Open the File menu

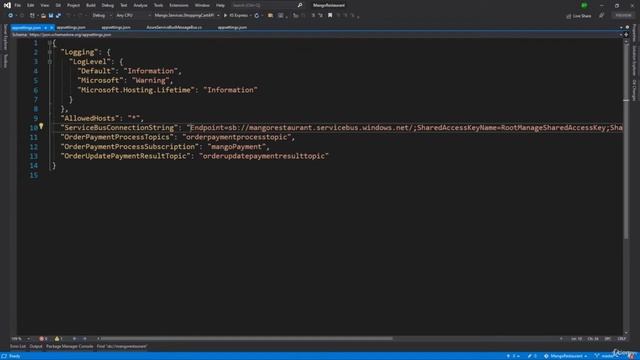pyautogui.click(x=18, y=5)
